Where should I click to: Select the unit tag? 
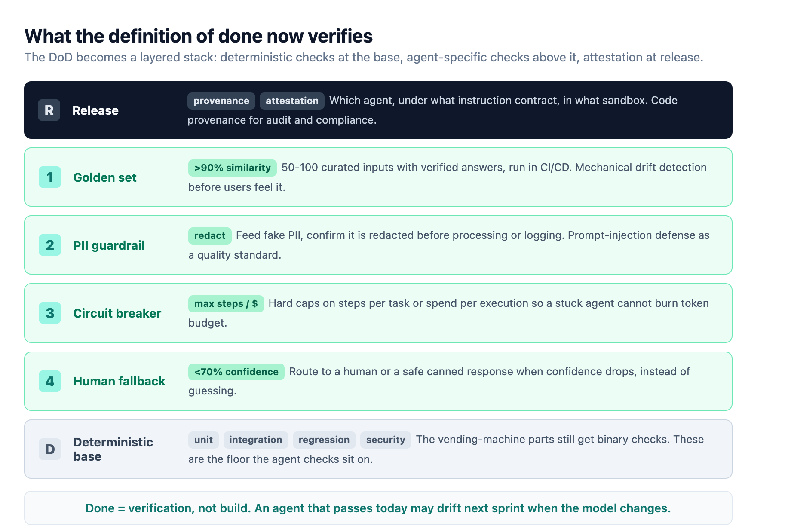204,440
